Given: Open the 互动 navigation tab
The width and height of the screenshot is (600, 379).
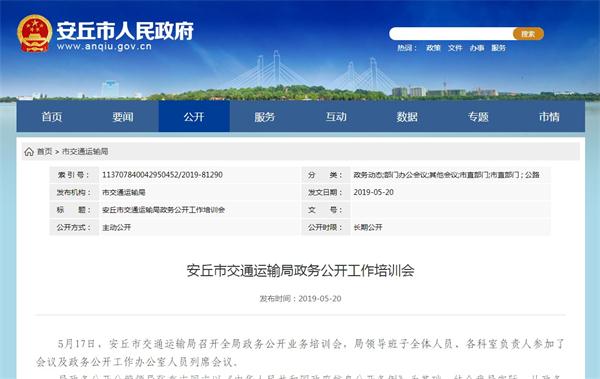Looking at the screenshot, I should 336,117.
